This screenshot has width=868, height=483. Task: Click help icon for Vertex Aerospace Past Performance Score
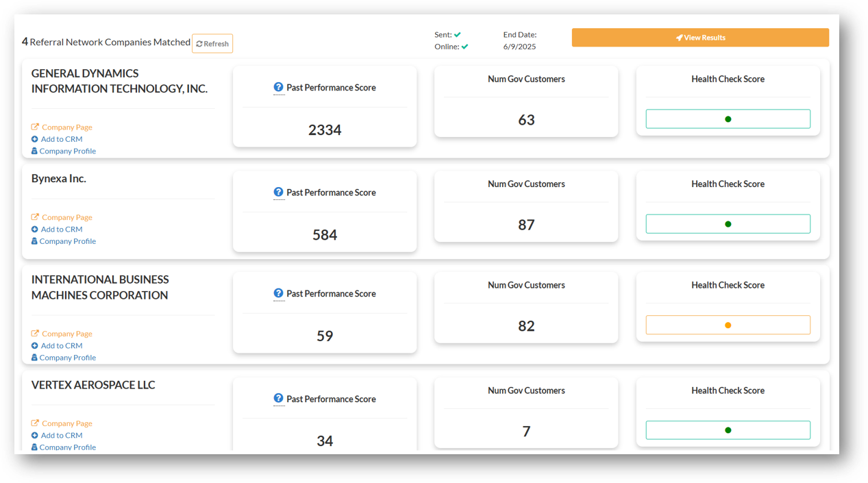(x=278, y=399)
